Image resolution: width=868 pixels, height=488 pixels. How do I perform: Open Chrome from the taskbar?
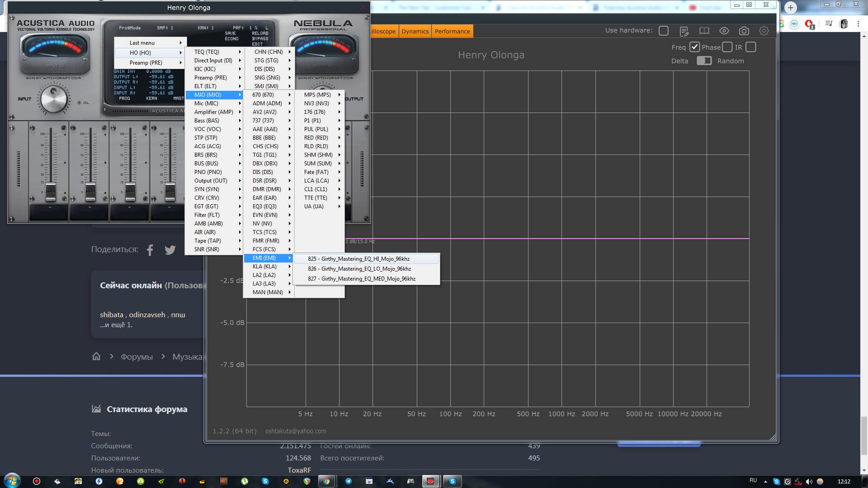tap(326, 481)
